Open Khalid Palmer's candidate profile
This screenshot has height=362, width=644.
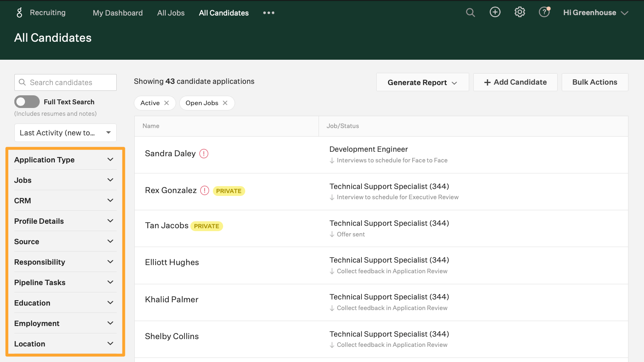172,300
